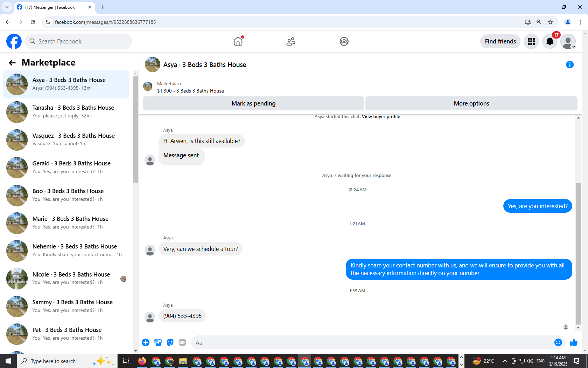Open Nicole's chat thread
The width and height of the screenshot is (588, 368).
point(66,279)
